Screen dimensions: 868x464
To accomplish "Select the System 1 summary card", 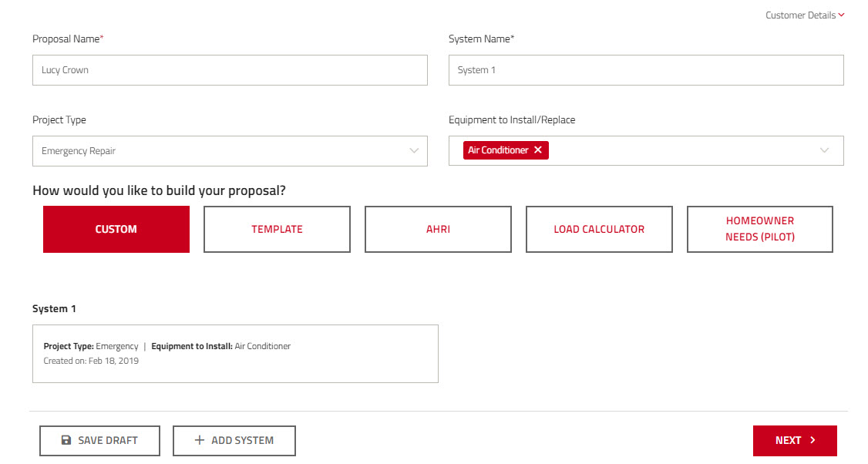I will pos(235,354).
